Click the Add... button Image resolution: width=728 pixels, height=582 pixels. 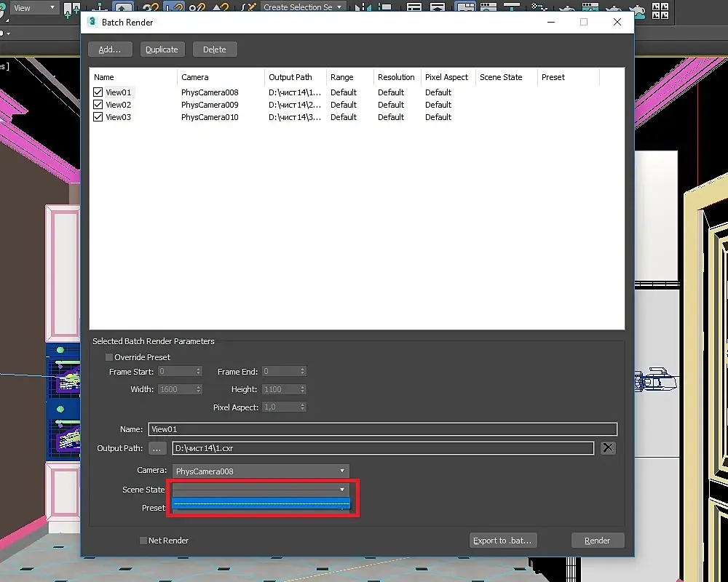(110, 49)
